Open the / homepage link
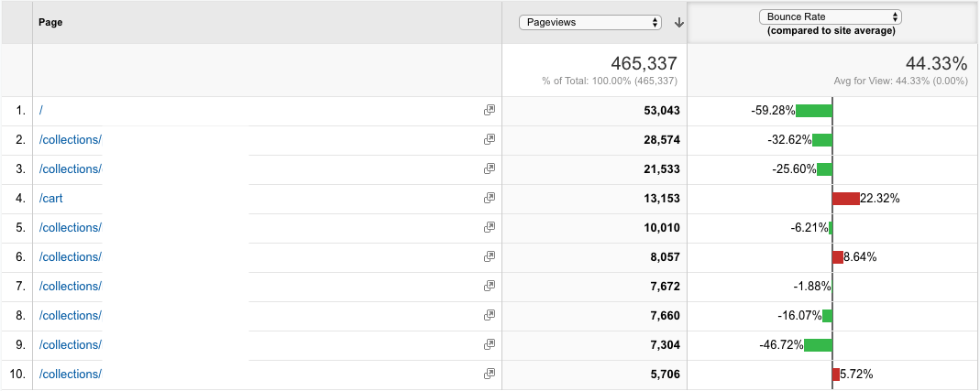Image resolution: width=980 pixels, height=391 pixels. tap(40, 111)
